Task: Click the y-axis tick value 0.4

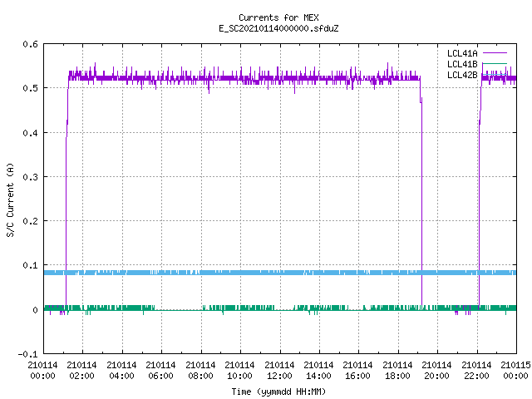Action: coord(30,133)
